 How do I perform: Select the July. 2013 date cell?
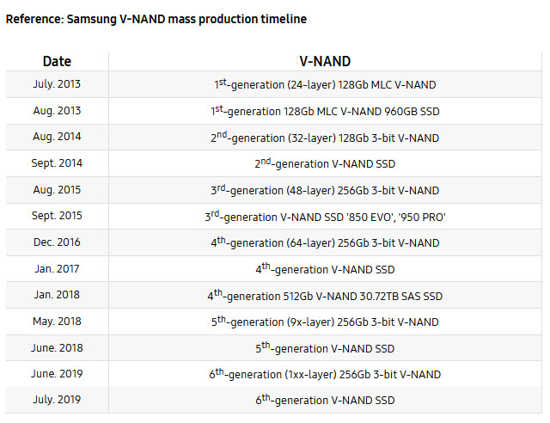tap(57, 84)
